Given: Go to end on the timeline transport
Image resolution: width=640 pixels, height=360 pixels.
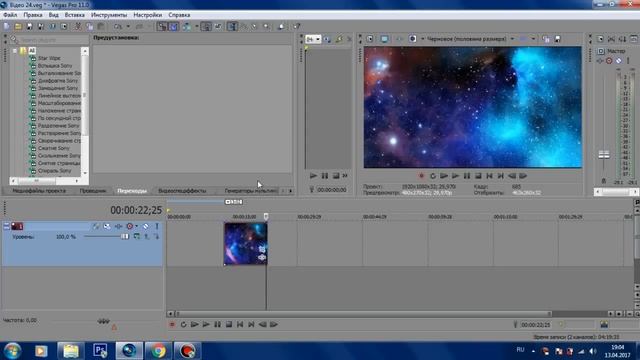Looking at the screenshot, I should point(251,324).
